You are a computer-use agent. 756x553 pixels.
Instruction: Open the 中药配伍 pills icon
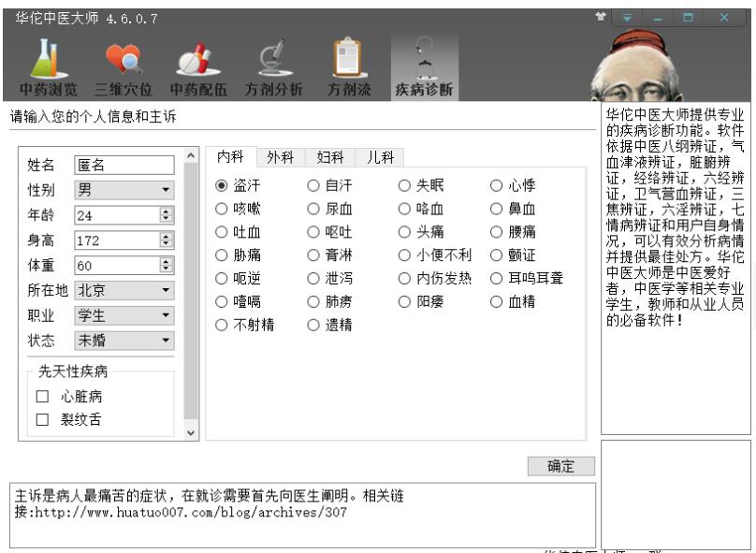(198, 67)
